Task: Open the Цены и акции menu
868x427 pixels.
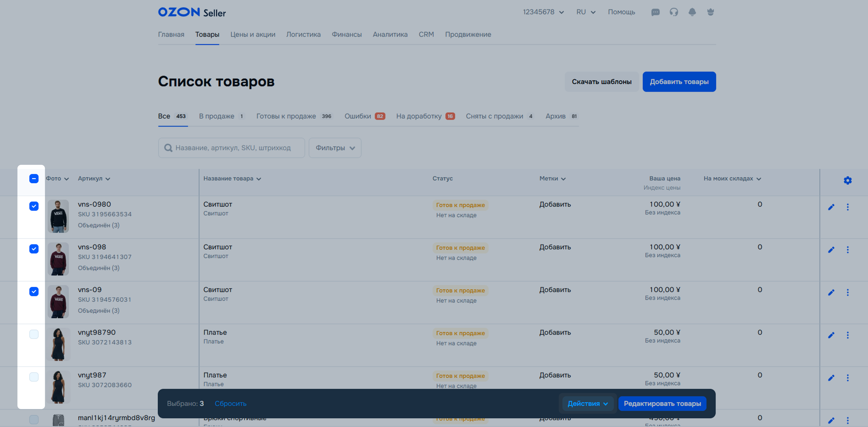Action: [253, 34]
